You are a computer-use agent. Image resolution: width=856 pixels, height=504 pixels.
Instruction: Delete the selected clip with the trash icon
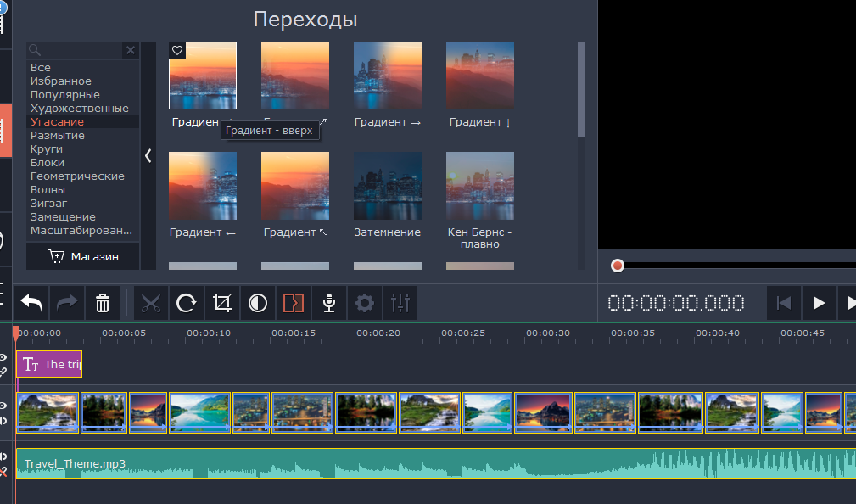pos(102,303)
